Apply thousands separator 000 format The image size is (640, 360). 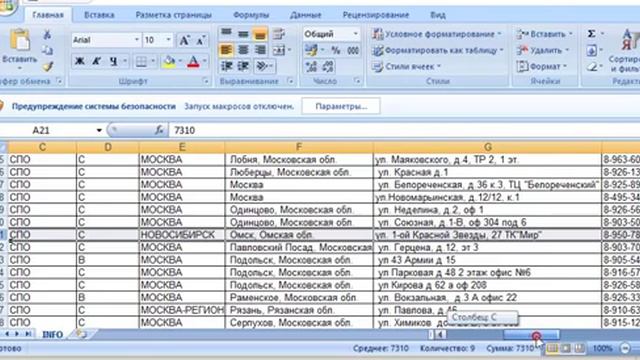click(x=353, y=50)
